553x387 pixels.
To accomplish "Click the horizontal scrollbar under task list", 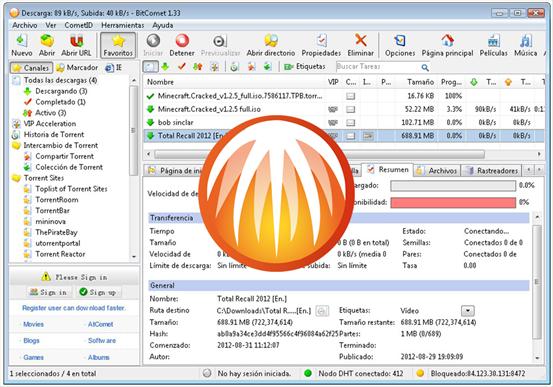I will coord(319,155).
